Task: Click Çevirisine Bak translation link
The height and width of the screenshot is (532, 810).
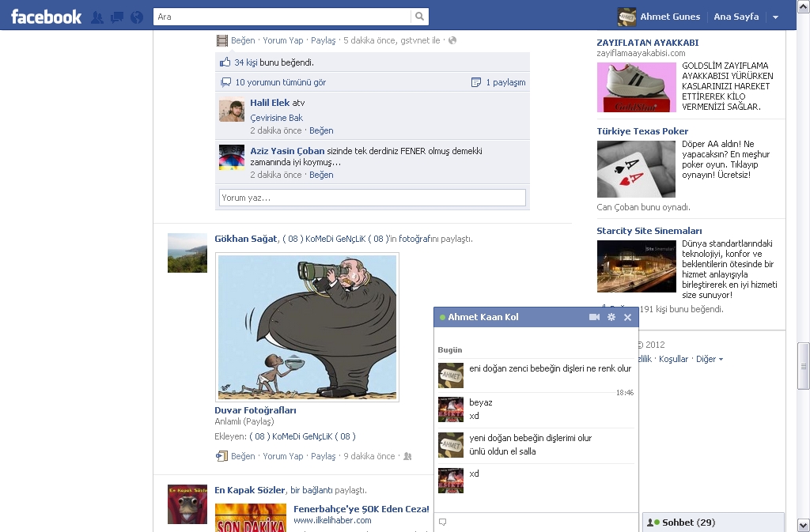Action: click(276, 118)
